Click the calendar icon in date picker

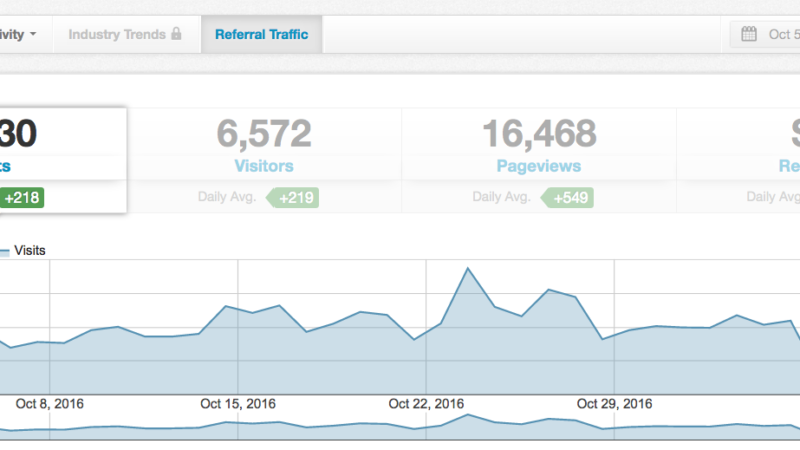[749, 35]
